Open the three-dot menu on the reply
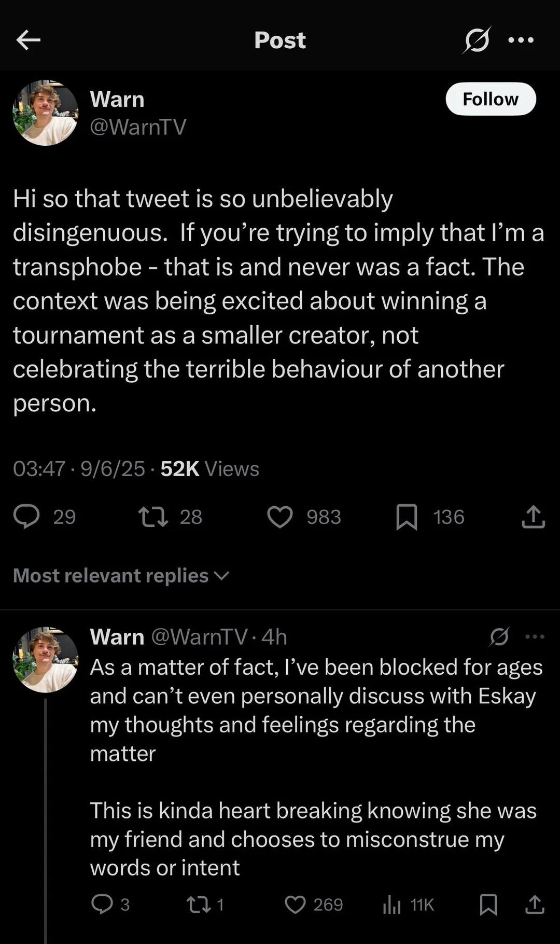The image size is (560, 944). 535,636
